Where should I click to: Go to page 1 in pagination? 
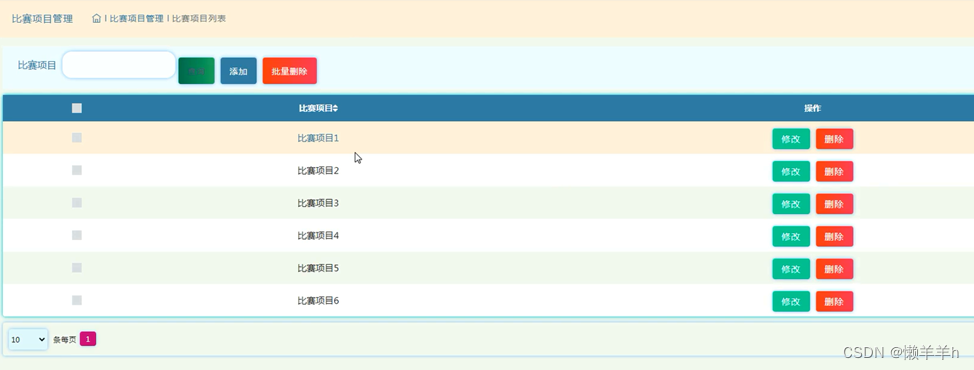point(88,339)
